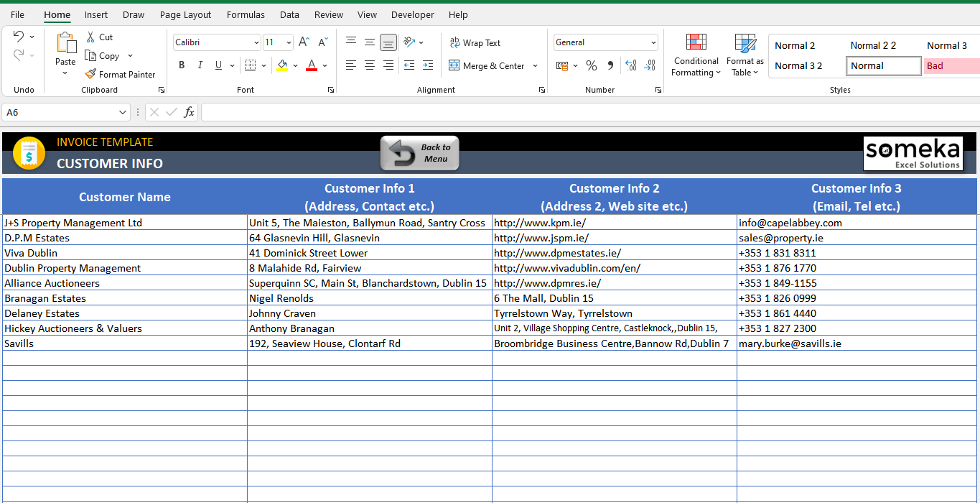This screenshot has height=503, width=980.
Task: Set Middle Align for cells
Action: [370, 42]
